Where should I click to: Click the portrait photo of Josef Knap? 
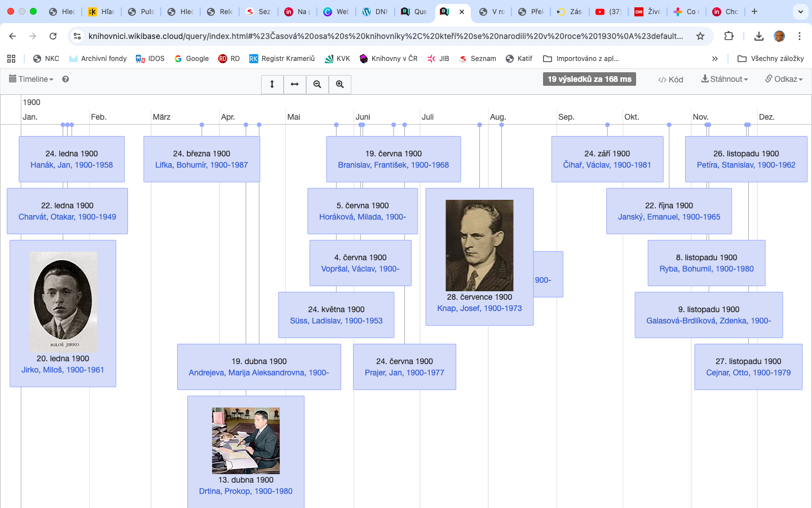point(479,245)
